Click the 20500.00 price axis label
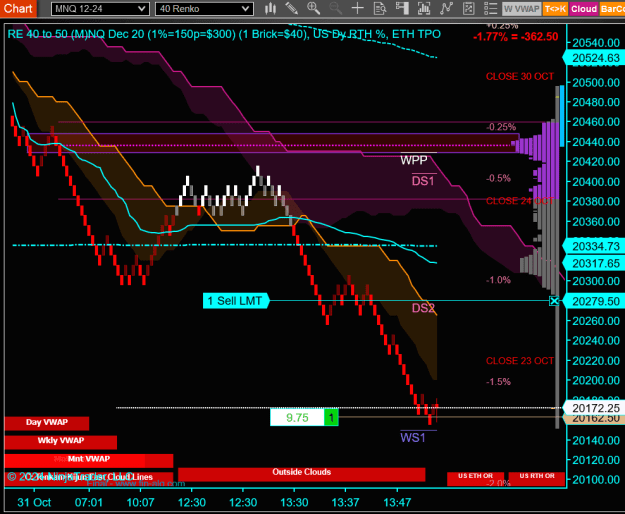Screen dimensions: 625x514 [596, 83]
